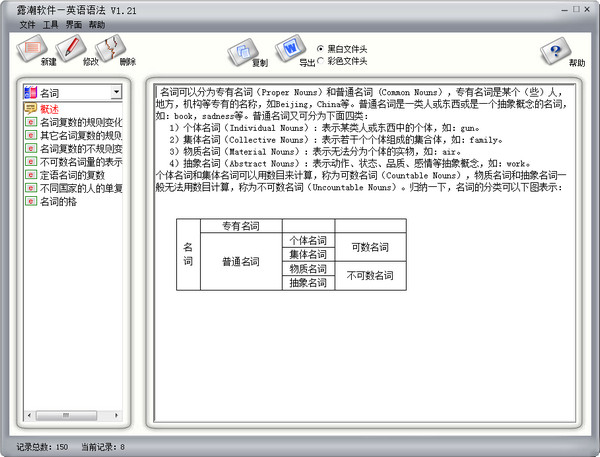
Task: Open the 不可数名词量的表示 topic
Action: (x=80, y=162)
